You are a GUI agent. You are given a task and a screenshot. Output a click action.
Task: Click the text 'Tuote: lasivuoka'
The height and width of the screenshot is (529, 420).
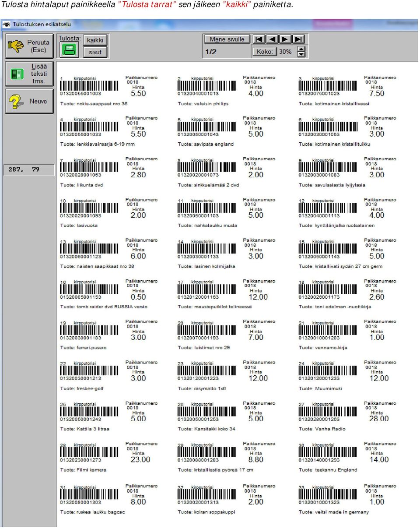pyautogui.click(x=79, y=226)
